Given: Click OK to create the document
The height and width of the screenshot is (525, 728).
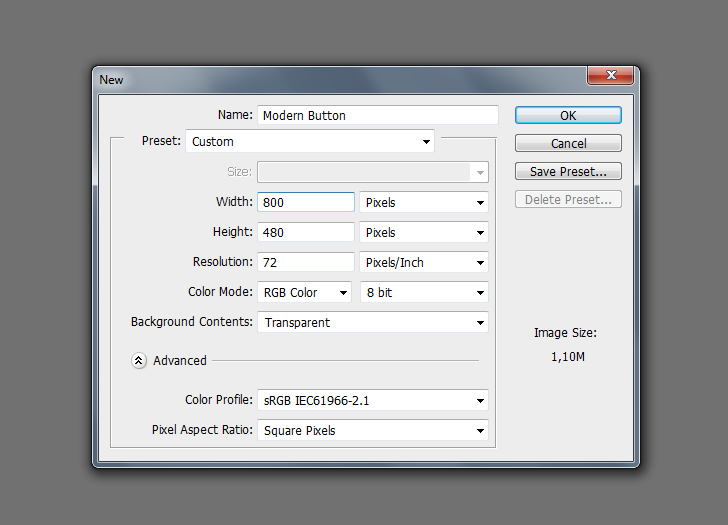Looking at the screenshot, I should point(568,116).
